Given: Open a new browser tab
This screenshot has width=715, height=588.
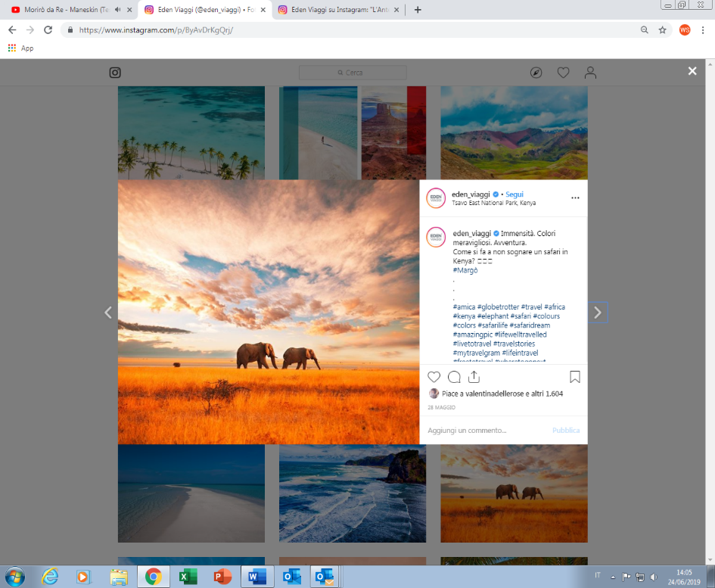Looking at the screenshot, I should coord(418,10).
